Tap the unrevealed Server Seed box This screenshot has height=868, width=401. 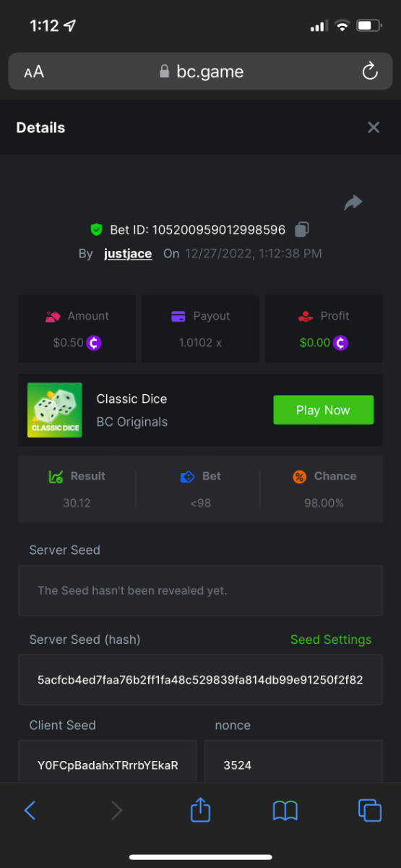point(200,591)
